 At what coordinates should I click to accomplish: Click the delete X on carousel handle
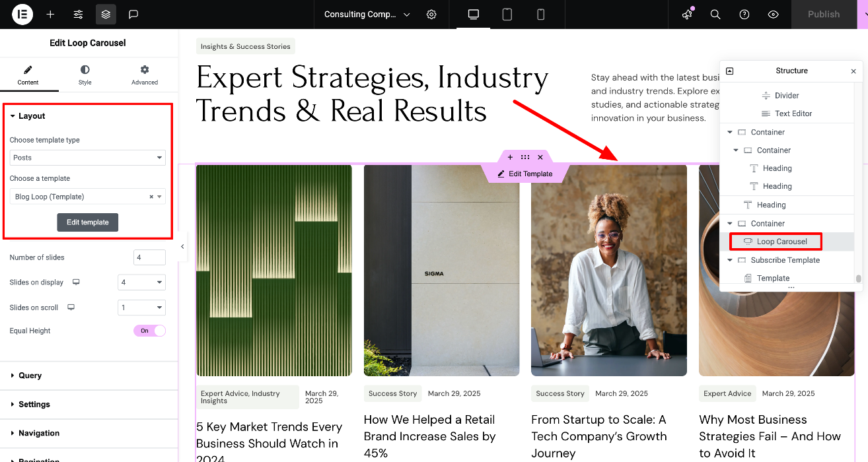click(540, 157)
